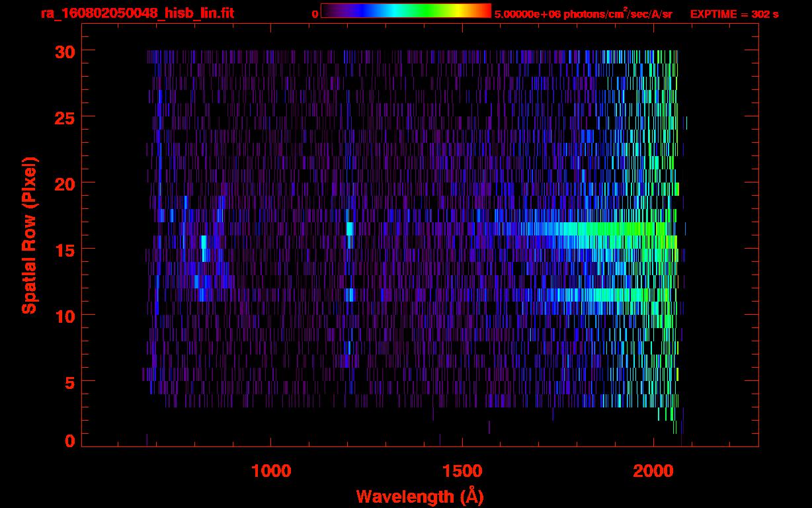This screenshot has height=508, width=812.
Task: Click the color bar minimum value 0
Action: click(315, 13)
